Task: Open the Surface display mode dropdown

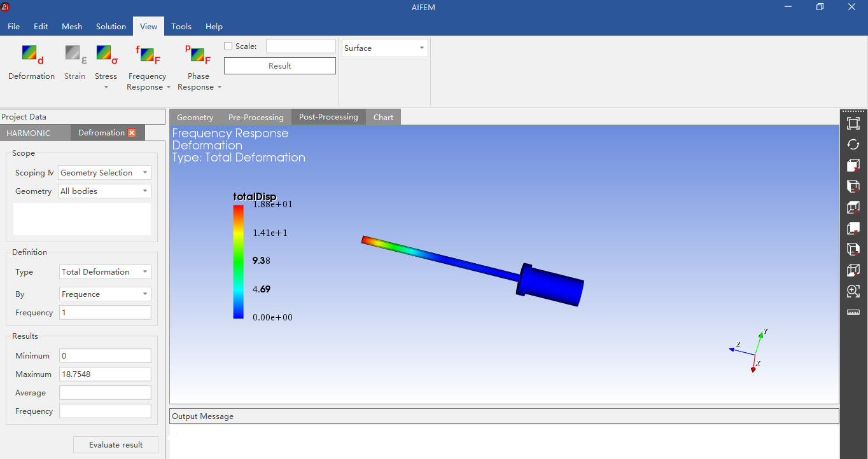Action: point(384,48)
